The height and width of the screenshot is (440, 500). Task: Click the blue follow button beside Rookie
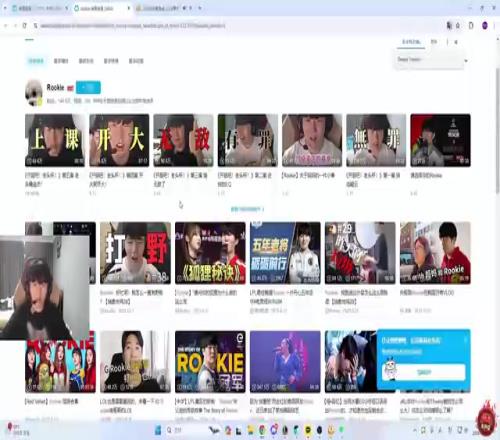click(88, 88)
